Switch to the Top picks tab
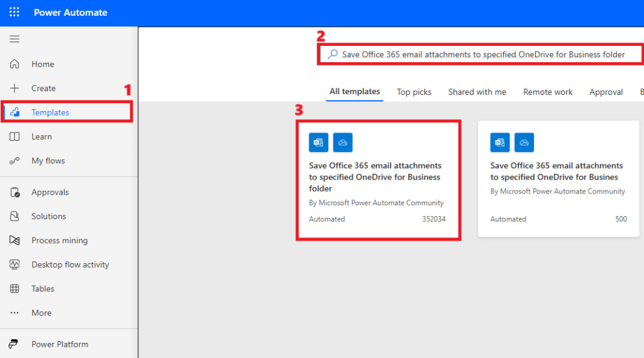This screenshot has width=644, height=358. (414, 92)
